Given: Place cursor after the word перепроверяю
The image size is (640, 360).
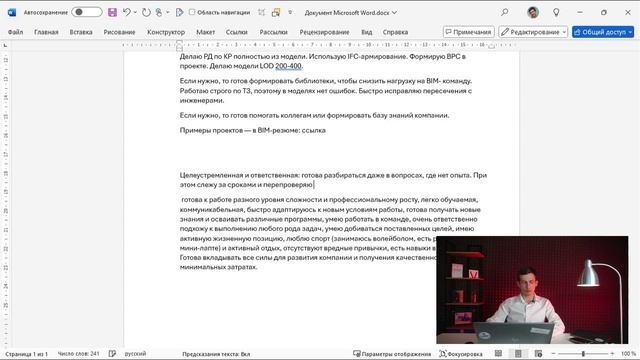Looking at the screenshot, I should tap(313, 185).
